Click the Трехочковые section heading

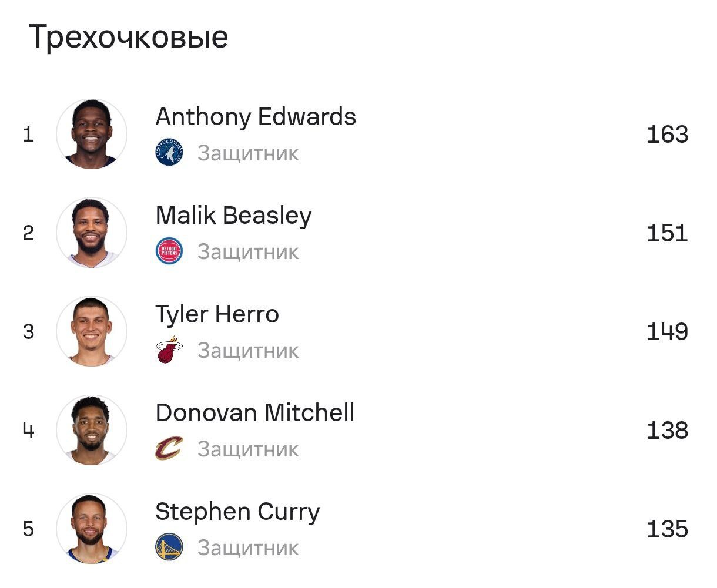pyautogui.click(x=128, y=37)
